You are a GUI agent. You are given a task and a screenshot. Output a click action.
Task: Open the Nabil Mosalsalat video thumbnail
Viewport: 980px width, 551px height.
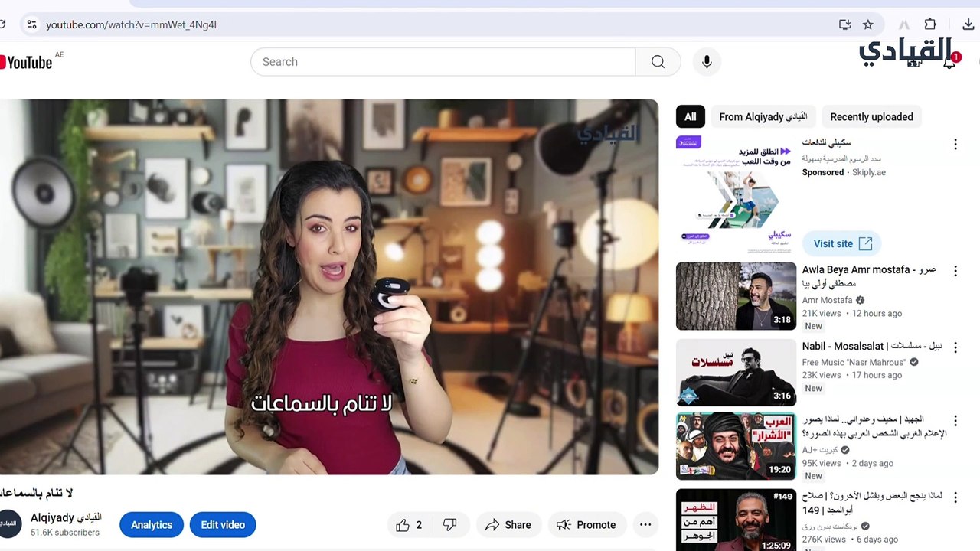tap(736, 373)
